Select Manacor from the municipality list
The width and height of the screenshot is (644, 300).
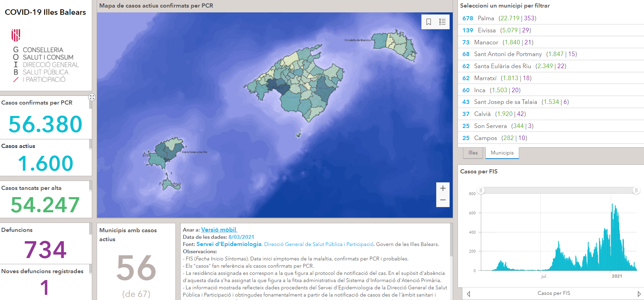click(x=486, y=42)
